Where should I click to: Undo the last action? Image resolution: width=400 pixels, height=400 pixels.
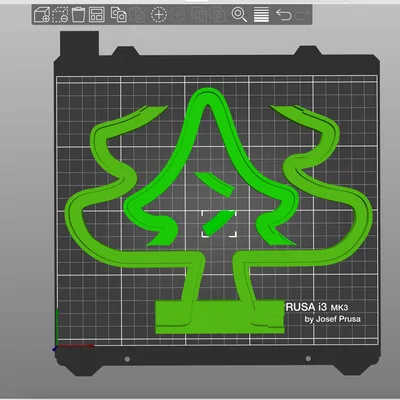coord(284,15)
